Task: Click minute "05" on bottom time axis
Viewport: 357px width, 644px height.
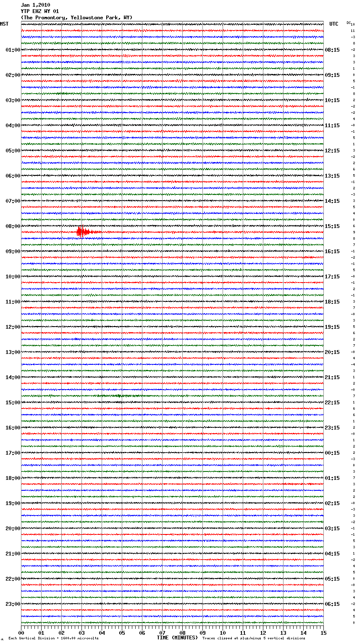Action: pos(122,632)
